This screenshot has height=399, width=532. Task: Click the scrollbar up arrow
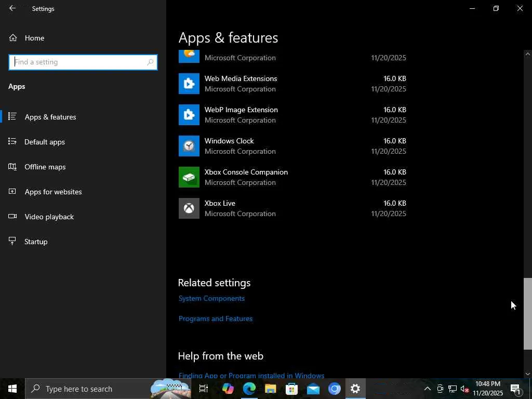pos(528,54)
